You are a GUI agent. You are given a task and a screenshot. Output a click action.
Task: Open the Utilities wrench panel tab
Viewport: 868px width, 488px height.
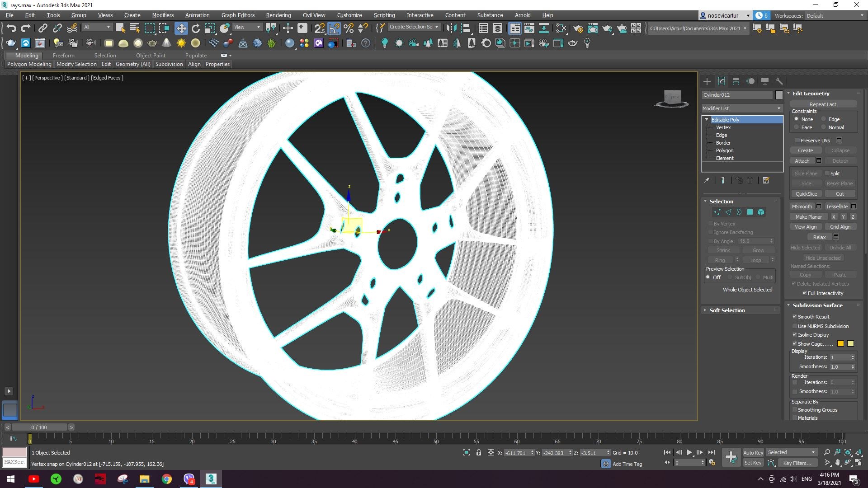[x=779, y=81]
